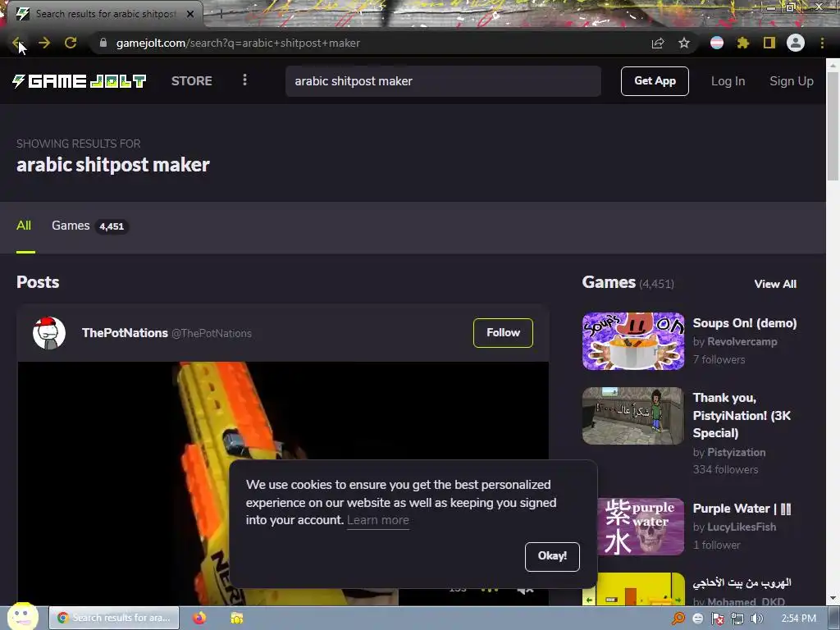Share this page using the share icon

coord(658,43)
